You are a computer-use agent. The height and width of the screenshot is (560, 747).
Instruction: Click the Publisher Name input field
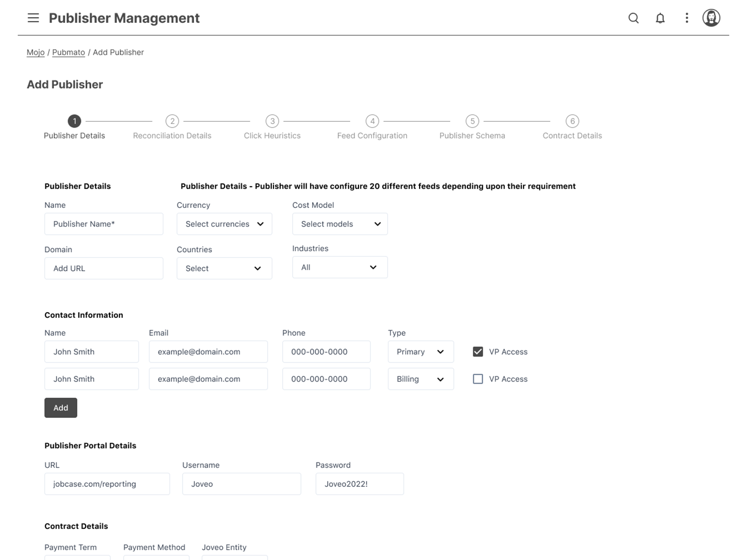pyautogui.click(x=104, y=224)
